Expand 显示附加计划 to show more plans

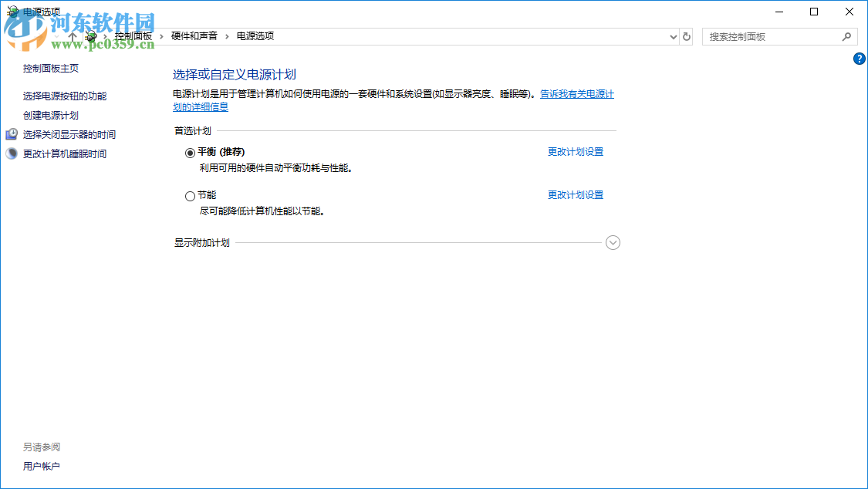[x=613, y=242]
